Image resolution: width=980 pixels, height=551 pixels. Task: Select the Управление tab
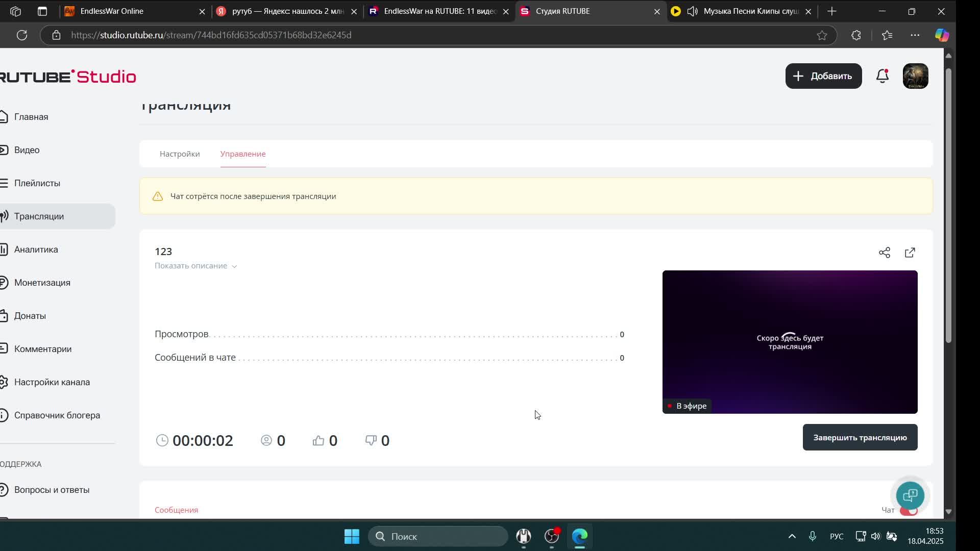point(243,154)
